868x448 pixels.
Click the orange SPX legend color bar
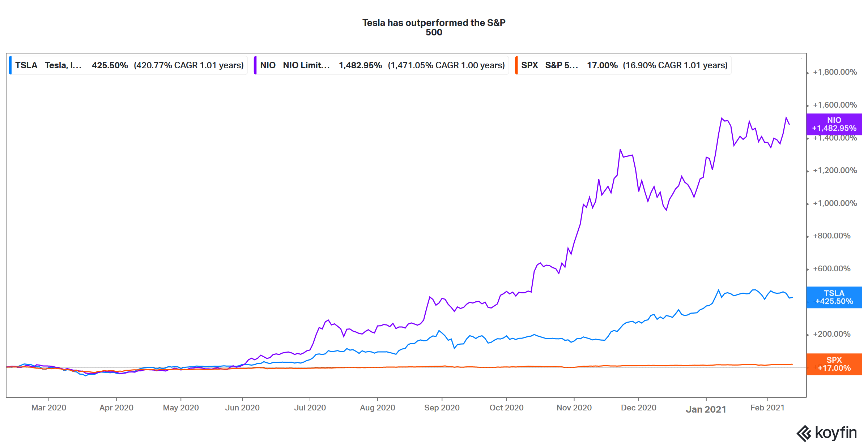click(516, 65)
